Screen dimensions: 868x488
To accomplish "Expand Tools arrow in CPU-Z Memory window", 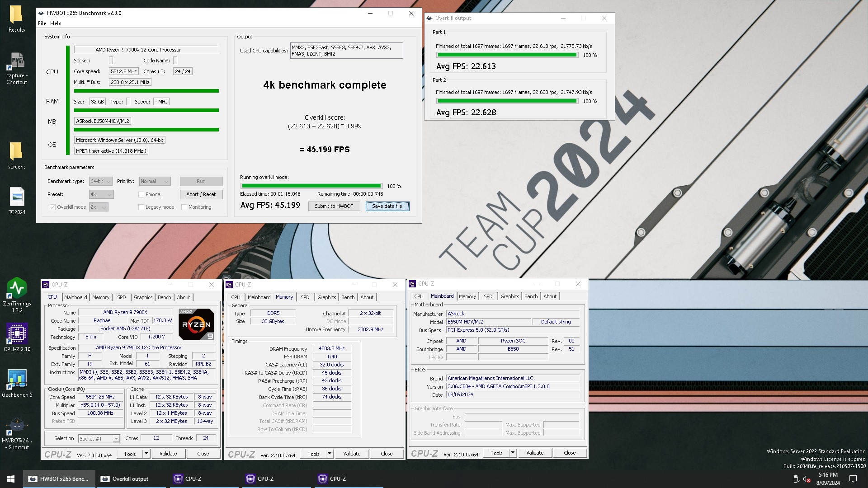I will tap(330, 454).
